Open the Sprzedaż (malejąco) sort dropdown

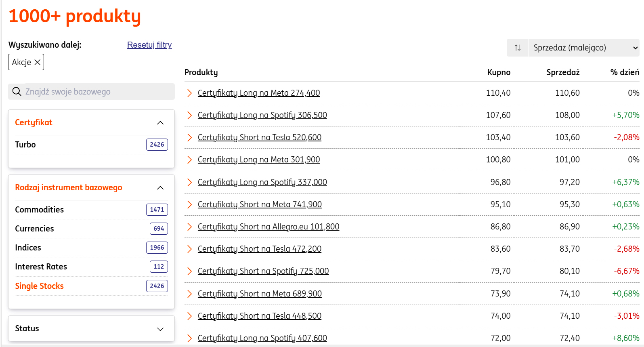(584, 48)
